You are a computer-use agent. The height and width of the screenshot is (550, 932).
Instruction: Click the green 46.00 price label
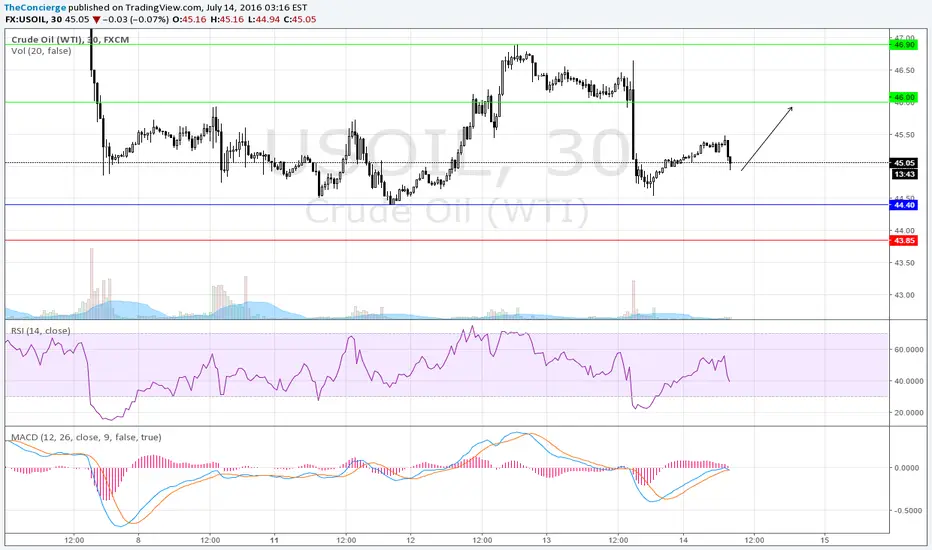pos(904,97)
